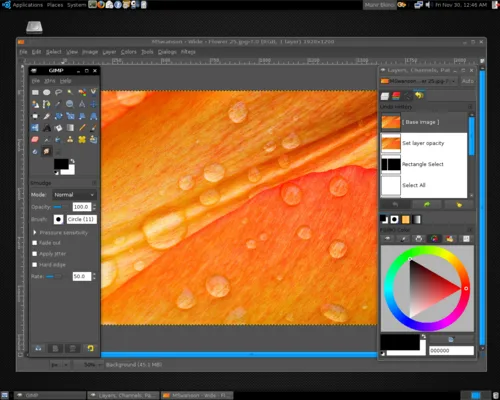The width and height of the screenshot is (500, 400).
Task: Enable the Fade out checkbox
Action: 35,243
